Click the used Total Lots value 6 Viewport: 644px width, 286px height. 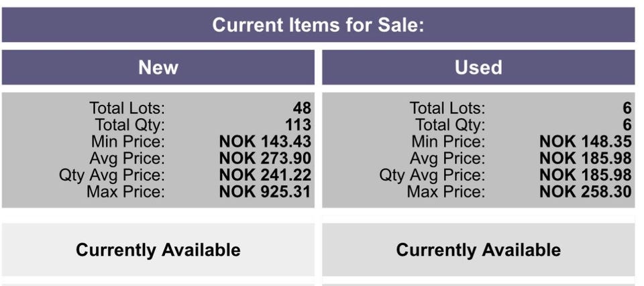click(627, 108)
